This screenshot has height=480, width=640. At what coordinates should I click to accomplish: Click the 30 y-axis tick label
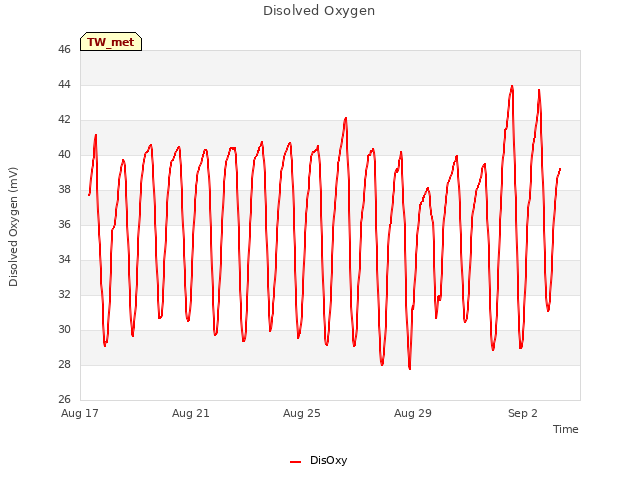pos(64,329)
